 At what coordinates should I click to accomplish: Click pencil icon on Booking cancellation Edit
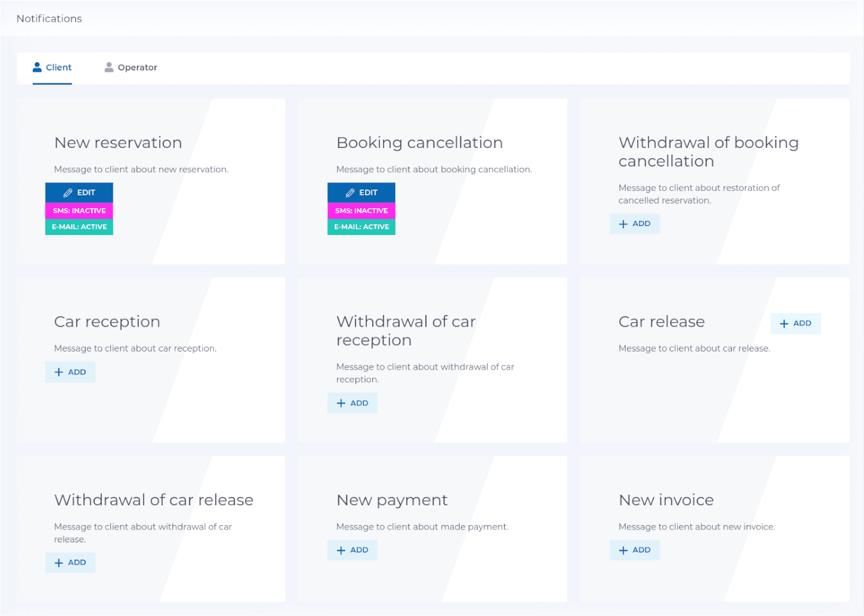click(350, 193)
